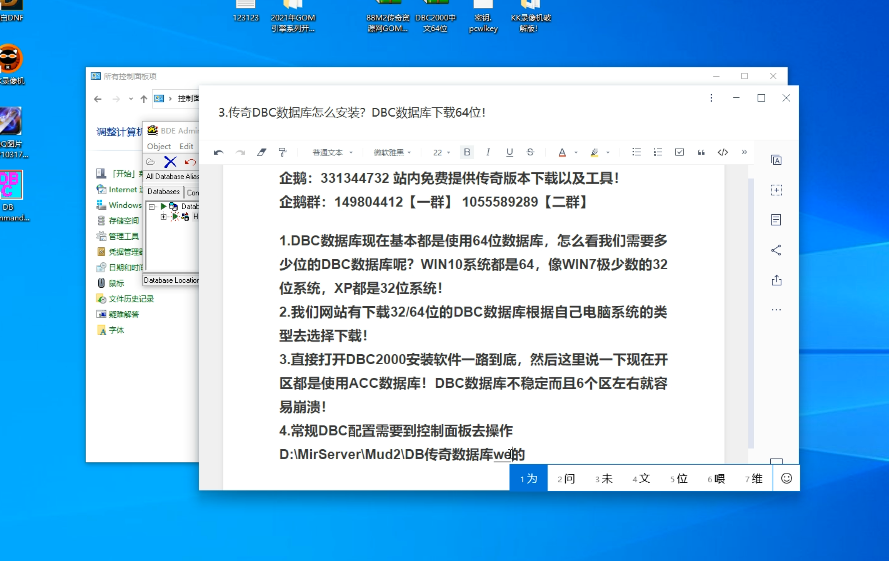Viewport: 889px width, 561px height.
Task: Open 字体 fonts in Control Panel
Action: click(x=111, y=330)
